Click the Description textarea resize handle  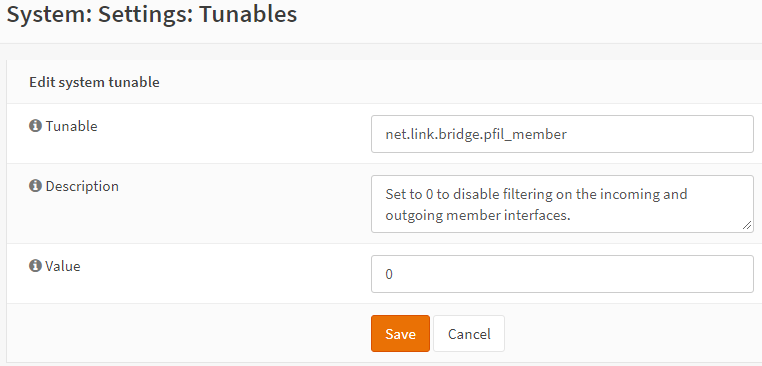(747, 226)
